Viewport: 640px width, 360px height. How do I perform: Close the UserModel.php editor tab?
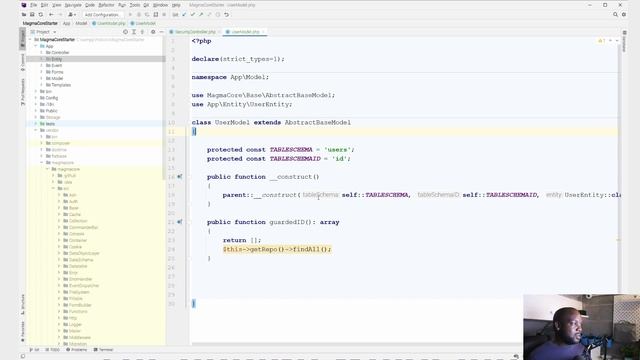[263, 32]
